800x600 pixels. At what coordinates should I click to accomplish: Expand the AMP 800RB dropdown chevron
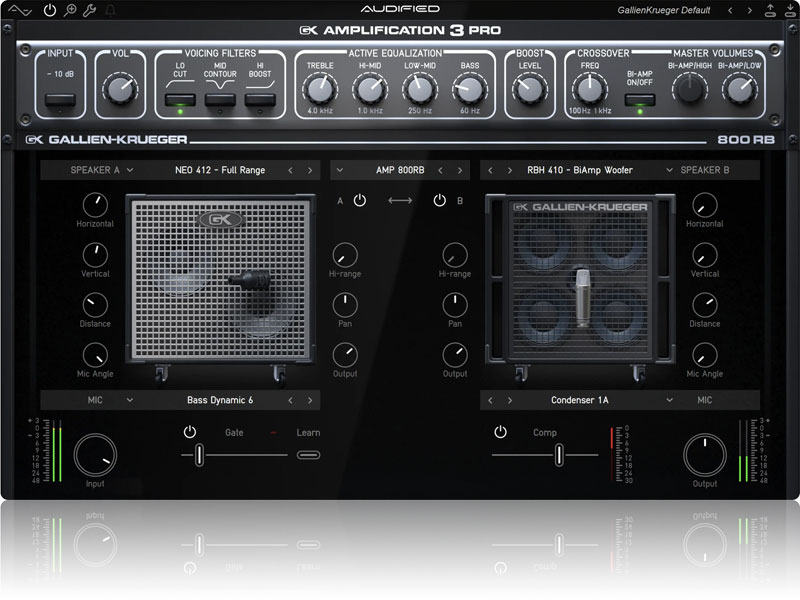tap(340, 170)
